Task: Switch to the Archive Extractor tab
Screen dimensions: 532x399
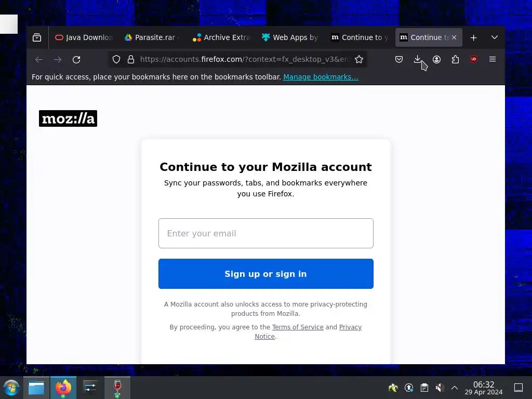Action: (221, 37)
